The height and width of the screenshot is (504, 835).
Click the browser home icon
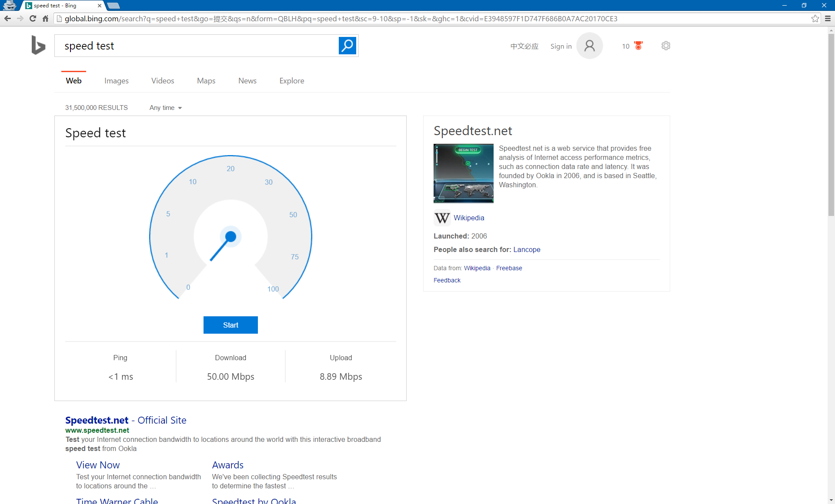click(45, 18)
